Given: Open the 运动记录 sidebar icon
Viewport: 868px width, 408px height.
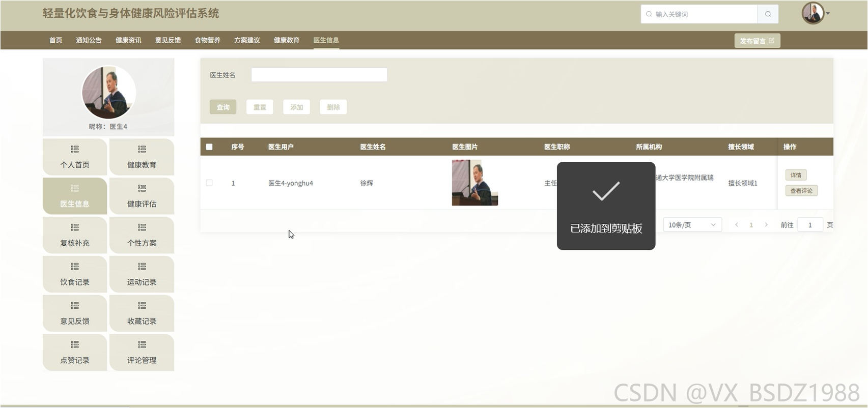Looking at the screenshot, I should click(x=142, y=267).
